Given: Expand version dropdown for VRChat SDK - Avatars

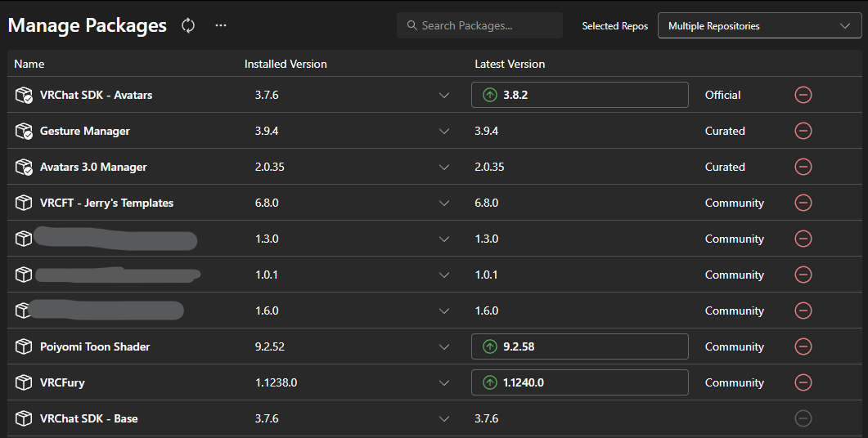Looking at the screenshot, I should click(x=444, y=95).
